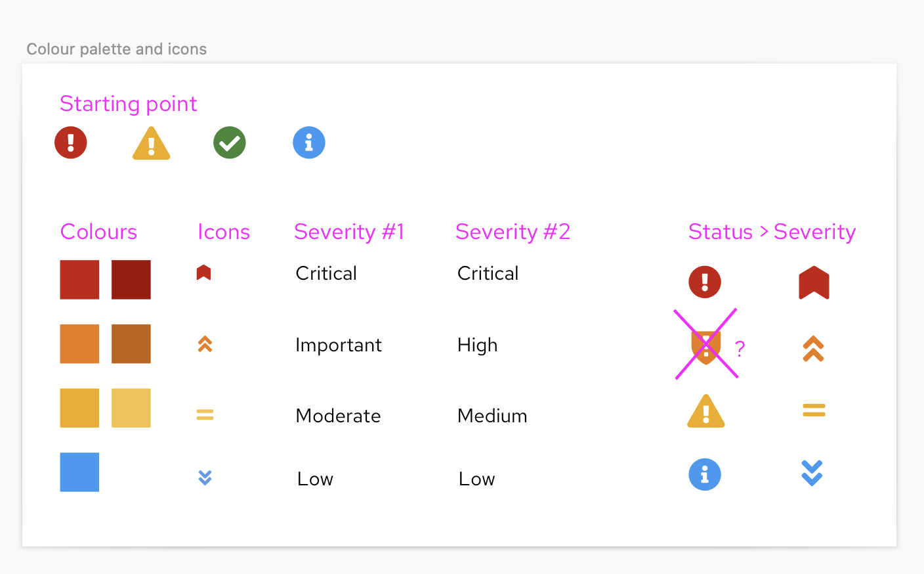The image size is (924, 574).
Task: Click the small blue double-chevron-down icon in Icons column
Action: click(x=205, y=477)
